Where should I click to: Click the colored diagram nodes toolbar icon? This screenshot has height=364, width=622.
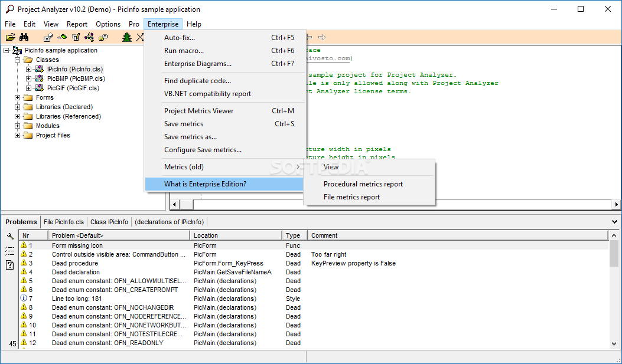pyautogui.click(x=89, y=37)
